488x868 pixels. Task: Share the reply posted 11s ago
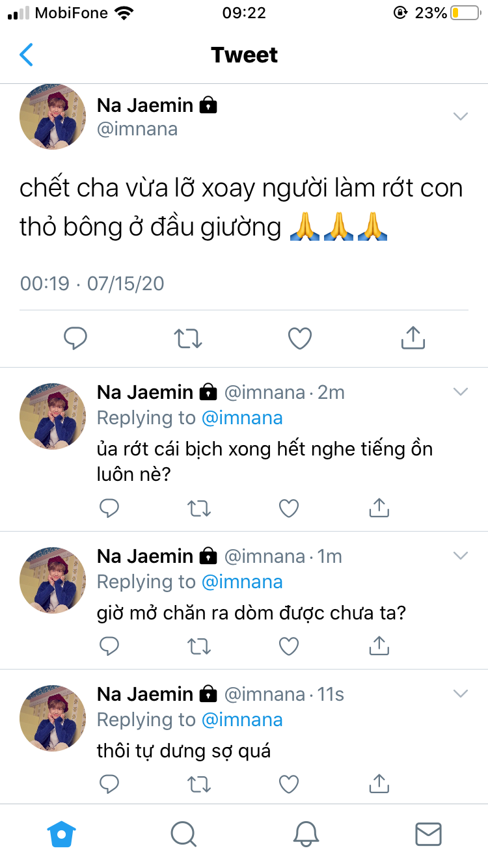pos(379,784)
